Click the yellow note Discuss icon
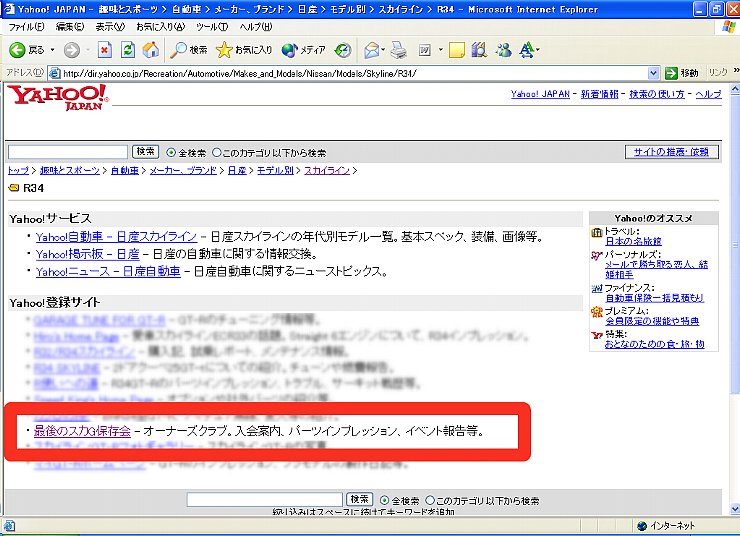740x536 pixels. (x=457, y=50)
